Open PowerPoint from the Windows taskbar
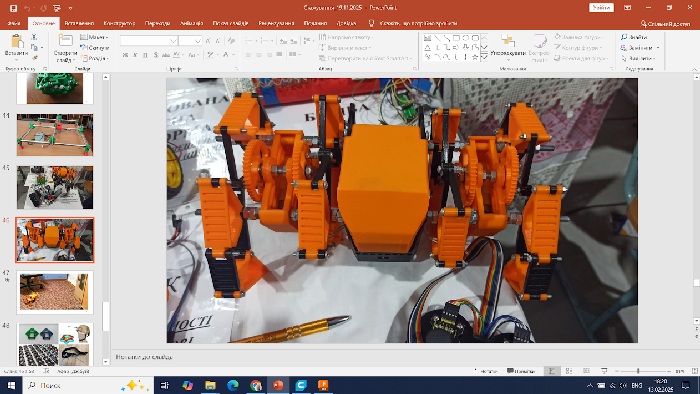Viewport: 700px width, 394px height. click(x=278, y=385)
